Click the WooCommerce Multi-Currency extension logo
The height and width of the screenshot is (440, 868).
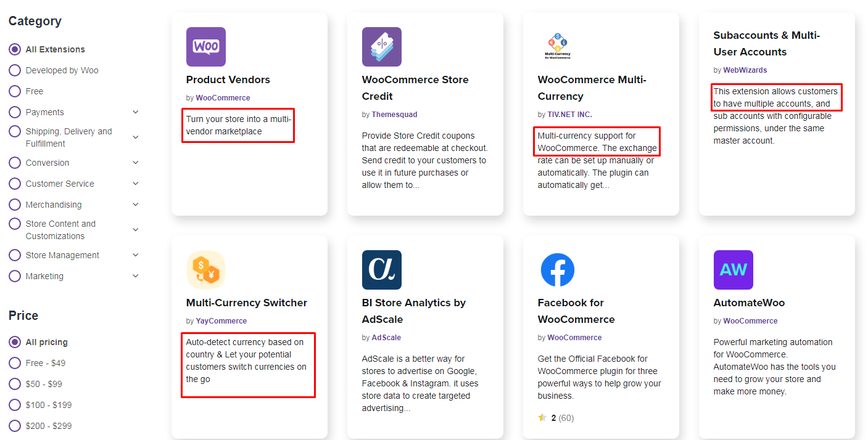pos(558,47)
